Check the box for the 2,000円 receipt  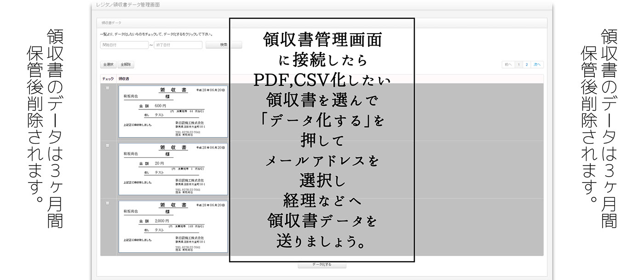click(108, 203)
